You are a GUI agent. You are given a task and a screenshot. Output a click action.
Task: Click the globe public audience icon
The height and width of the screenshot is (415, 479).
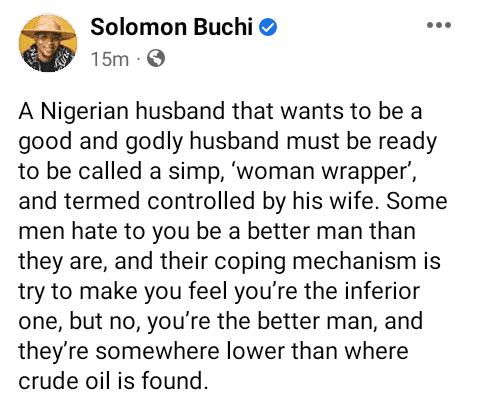(156, 58)
